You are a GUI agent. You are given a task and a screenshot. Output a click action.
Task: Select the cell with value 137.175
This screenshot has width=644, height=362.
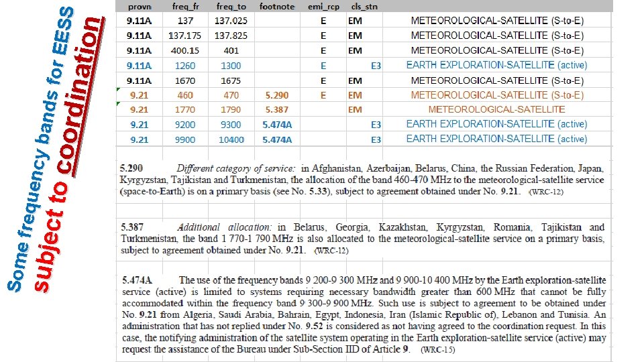[x=185, y=36]
